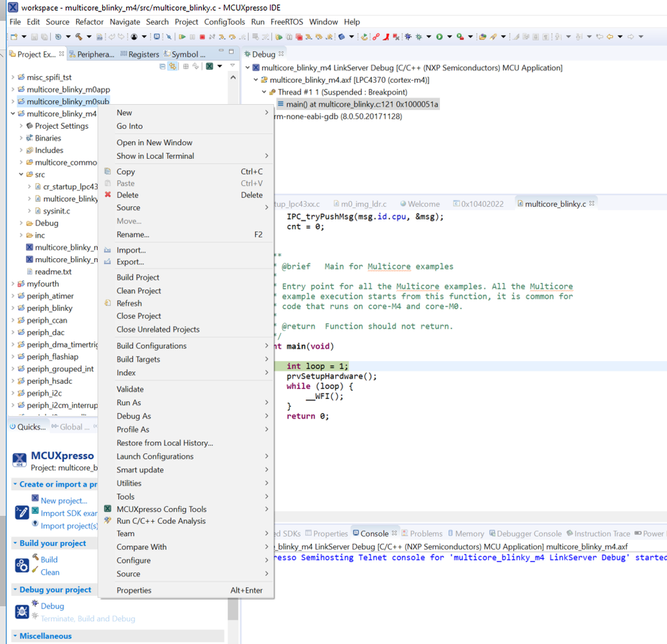Click the yellow Back navigation arrow in toolbar

coord(610,37)
